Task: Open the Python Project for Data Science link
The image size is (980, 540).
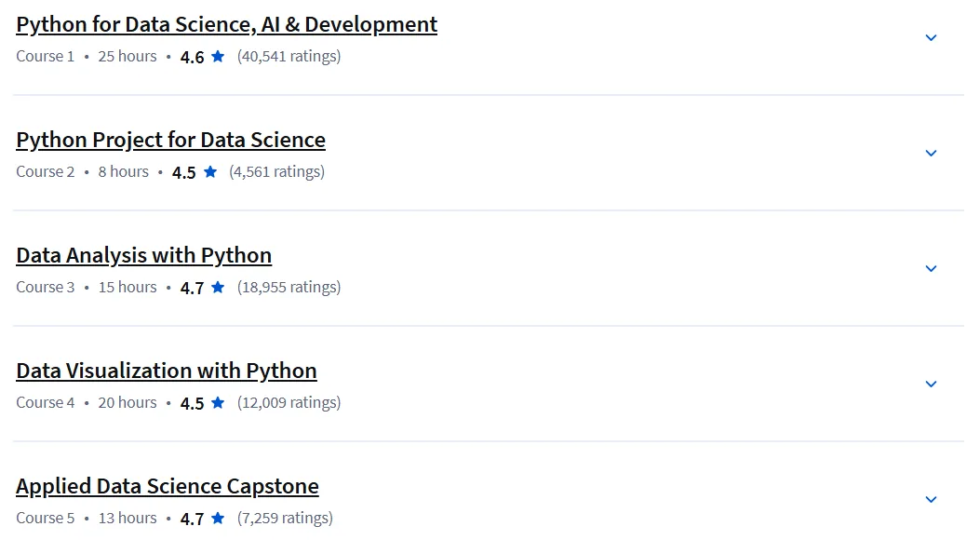Action: click(170, 140)
